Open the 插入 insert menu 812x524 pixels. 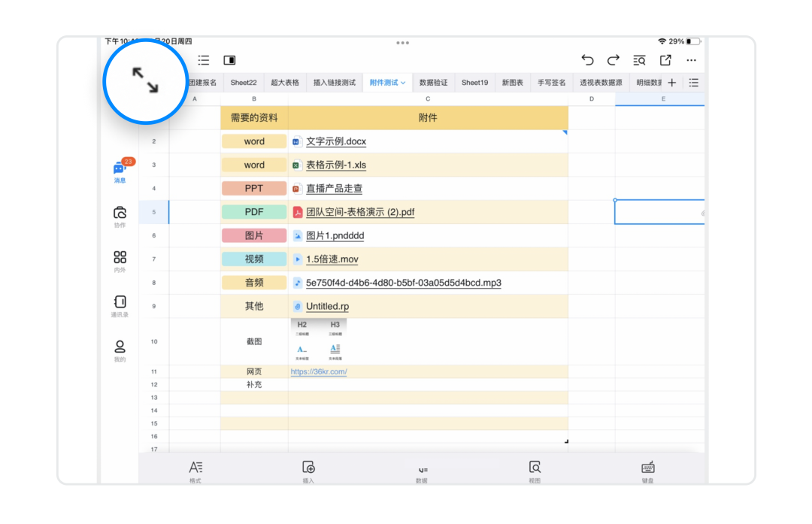coord(308,471)
